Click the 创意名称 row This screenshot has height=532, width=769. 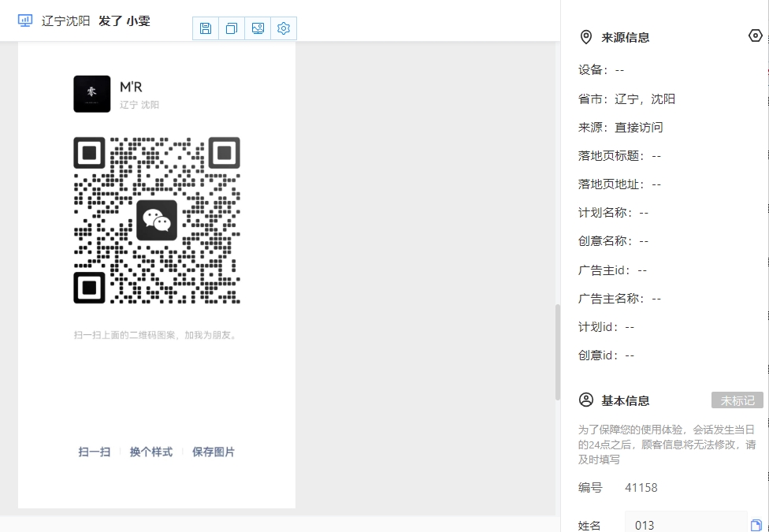[x=613, y=241]
